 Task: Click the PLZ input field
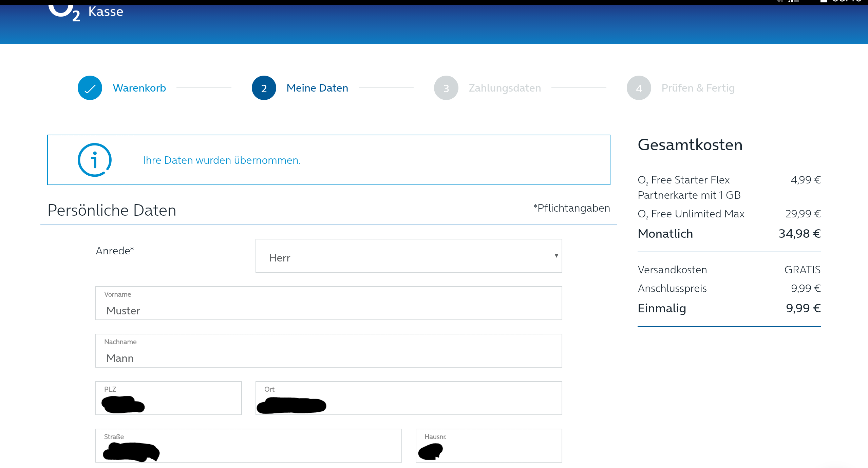(x=168, y=398)
